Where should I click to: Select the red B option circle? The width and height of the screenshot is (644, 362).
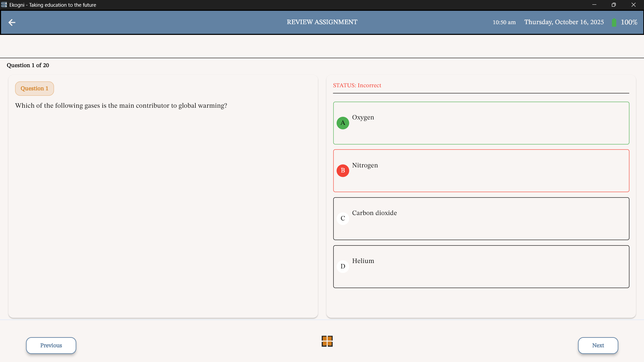[343, 171]
